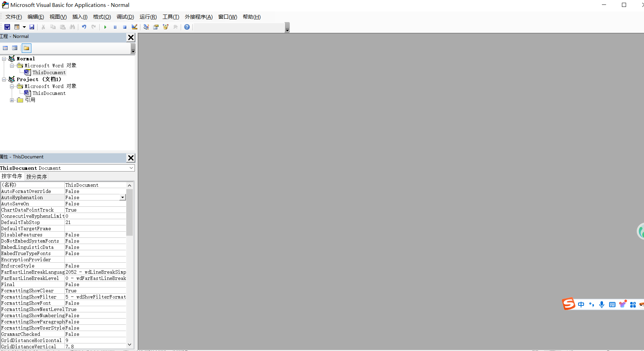The image size is (644, 351).
Task: Click the Break pause icon
Action: click(115, 27)
